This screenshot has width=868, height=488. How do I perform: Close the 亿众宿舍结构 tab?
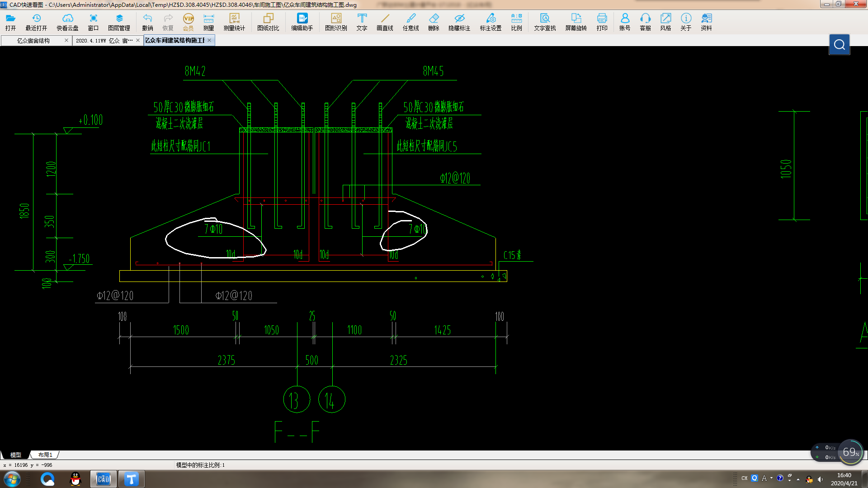[66, 40]
